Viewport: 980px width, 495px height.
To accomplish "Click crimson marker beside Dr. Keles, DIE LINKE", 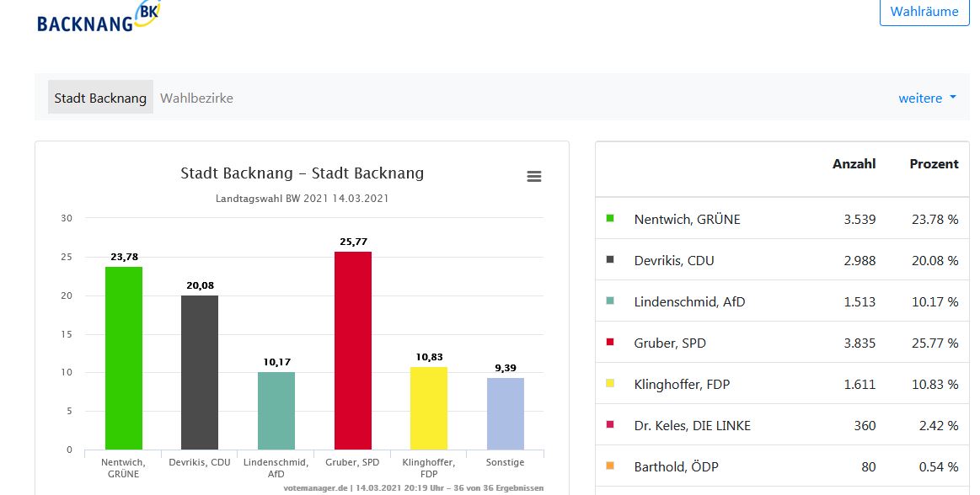I will 610,425.
